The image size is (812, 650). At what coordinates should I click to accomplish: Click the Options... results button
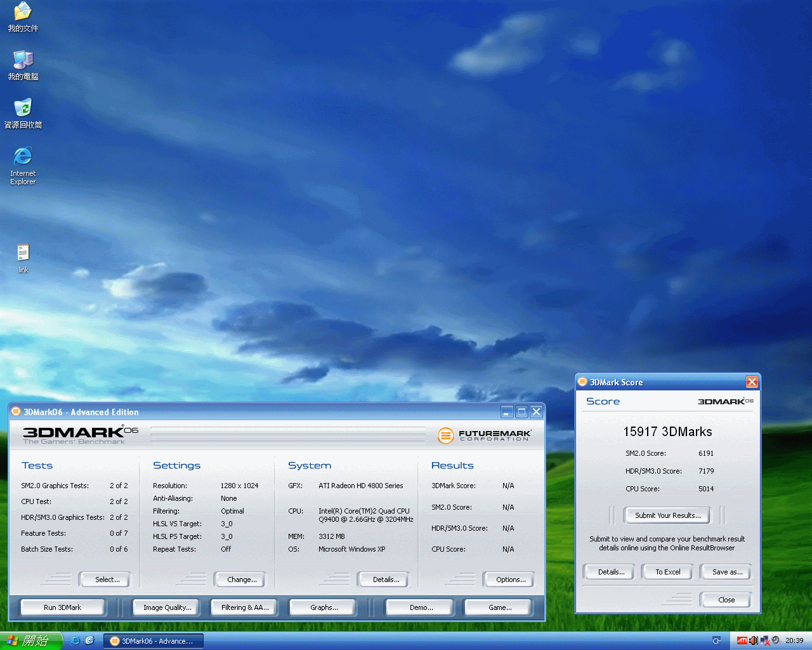(508, 580)
